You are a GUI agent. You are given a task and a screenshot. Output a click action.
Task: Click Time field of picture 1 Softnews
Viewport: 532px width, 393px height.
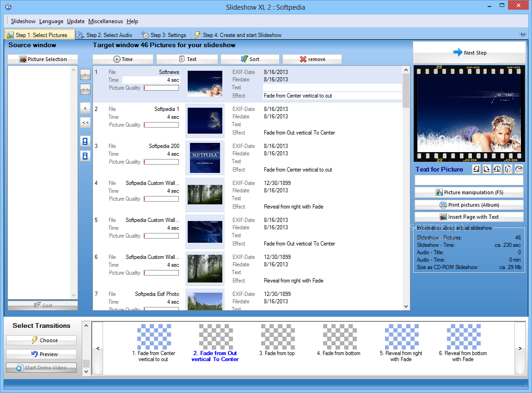click(x=151, y=80)
